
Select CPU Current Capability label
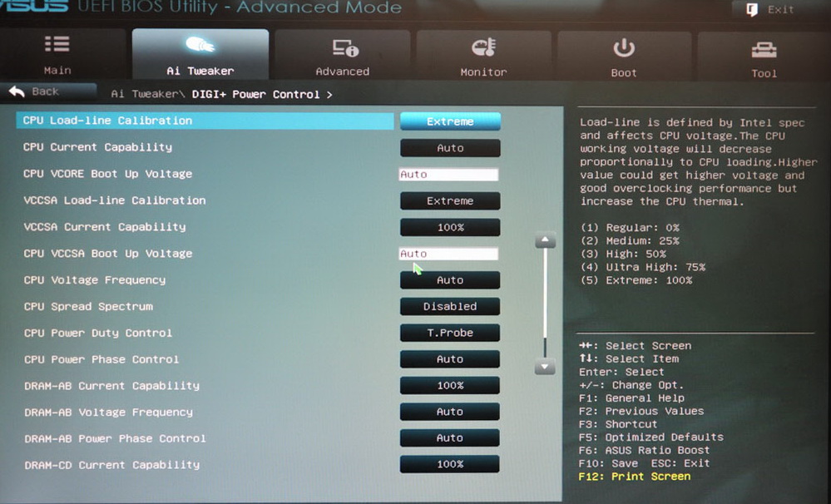97,147
